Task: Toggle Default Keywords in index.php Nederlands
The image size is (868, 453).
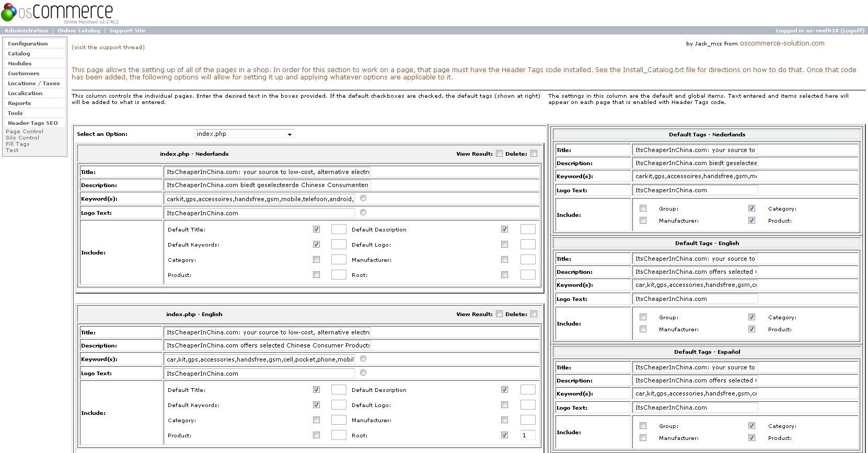Action: tap(317, 245)
